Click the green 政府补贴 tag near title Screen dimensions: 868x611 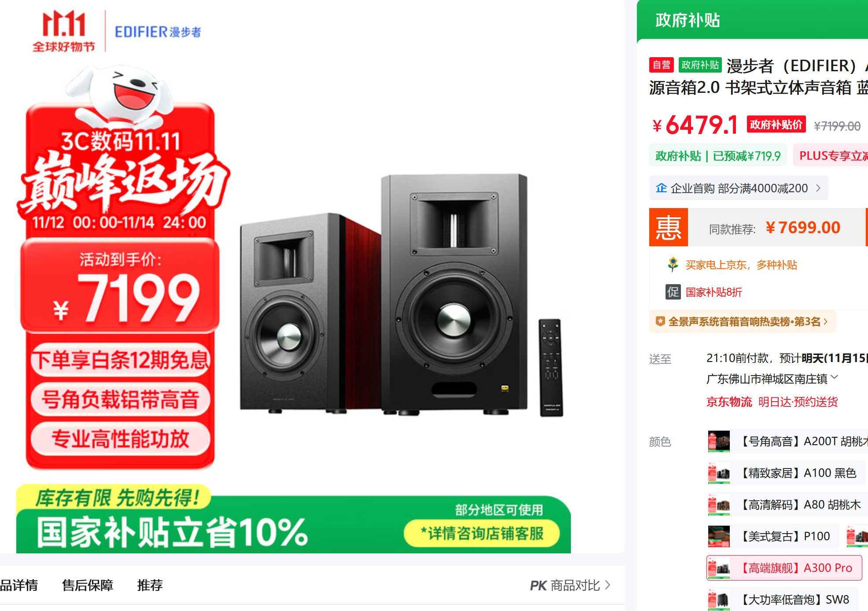(x=700, y=65)
